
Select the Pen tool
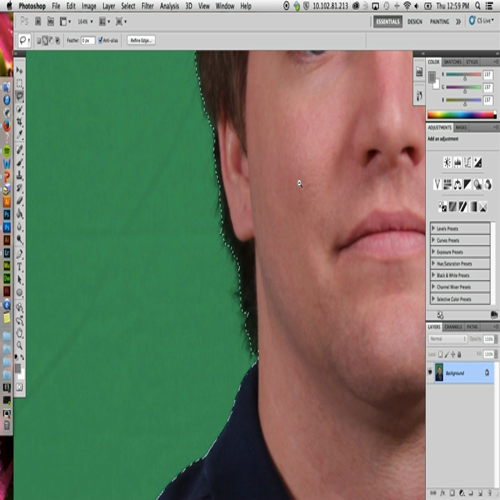(x=19, y=254)
